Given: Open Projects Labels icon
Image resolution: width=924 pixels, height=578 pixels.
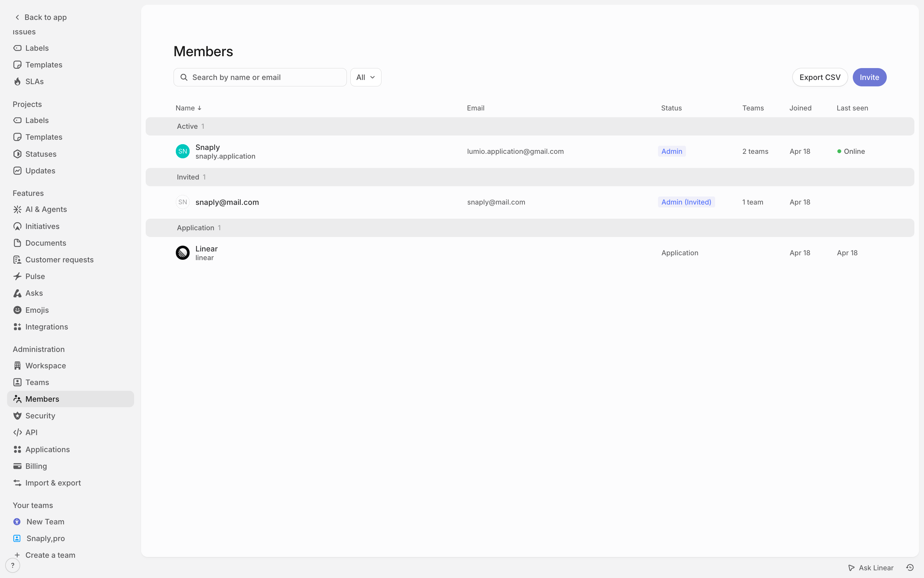Looking at the screenshot, I should 17,120.
